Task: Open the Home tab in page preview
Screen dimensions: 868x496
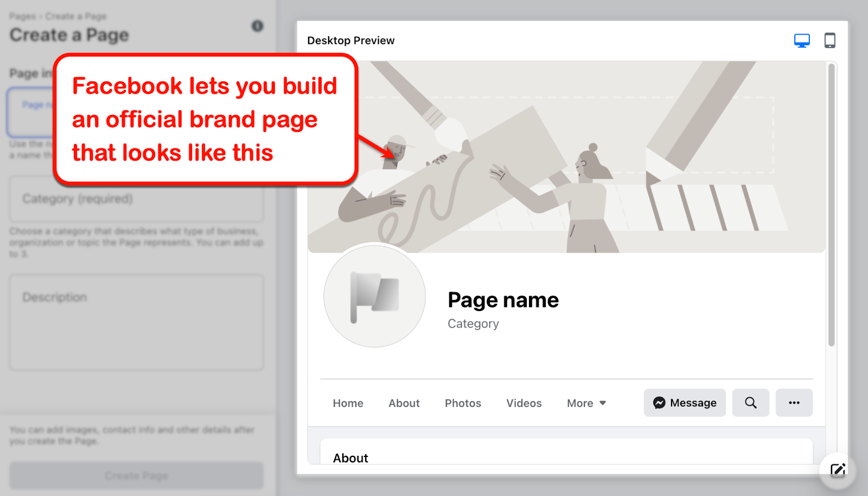Action: 348,403
